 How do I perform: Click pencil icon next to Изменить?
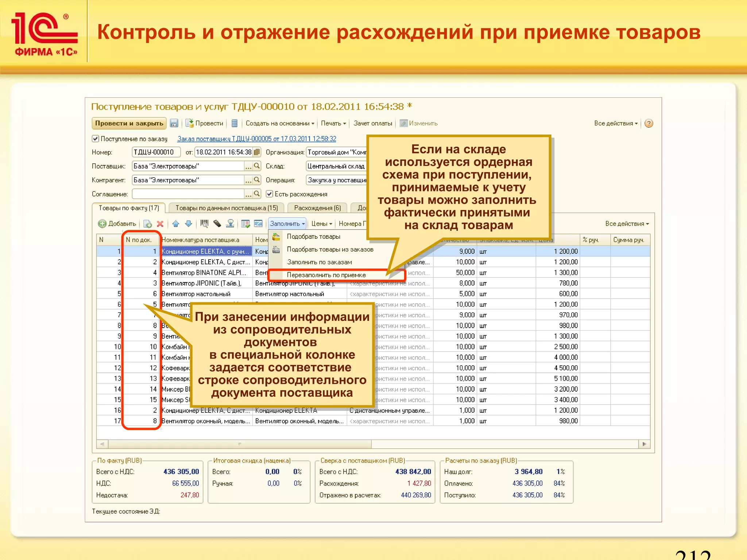click(403, 123)
